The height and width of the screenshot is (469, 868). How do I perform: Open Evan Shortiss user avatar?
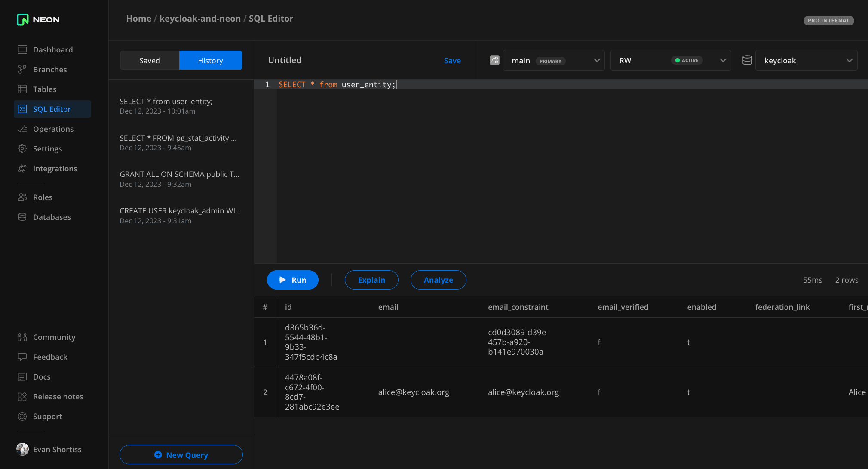click(x=22, y=449)
